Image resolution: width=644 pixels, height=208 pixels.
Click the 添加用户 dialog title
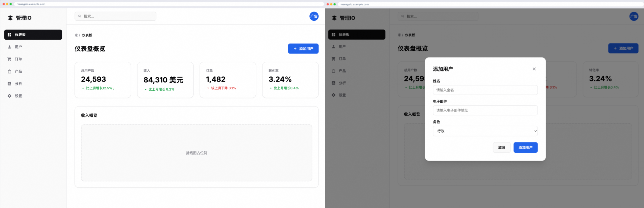tap(443, 69)
